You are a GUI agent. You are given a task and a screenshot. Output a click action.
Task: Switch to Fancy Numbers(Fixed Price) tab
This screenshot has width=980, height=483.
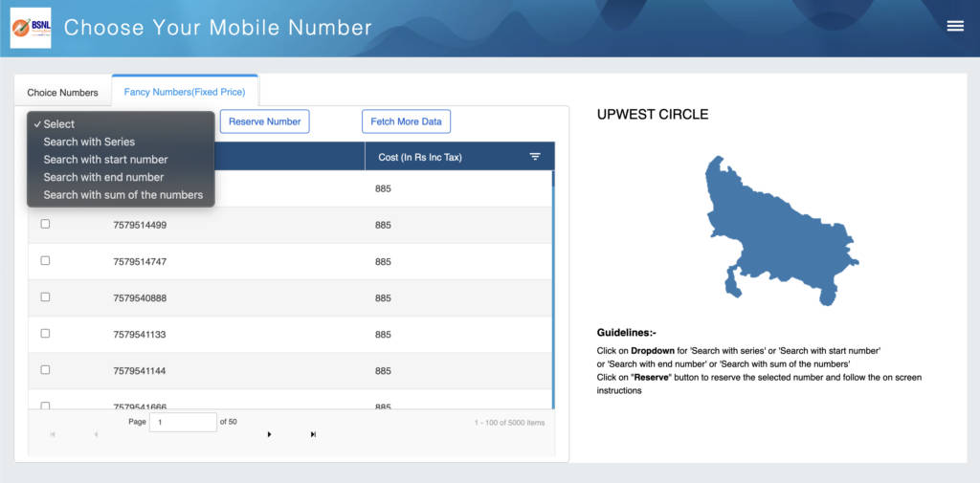185,92
